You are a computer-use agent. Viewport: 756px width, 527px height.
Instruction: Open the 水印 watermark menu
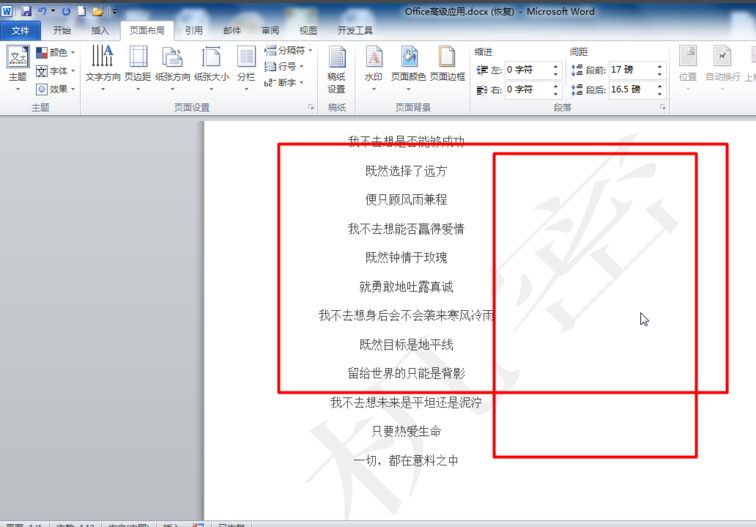374,69
